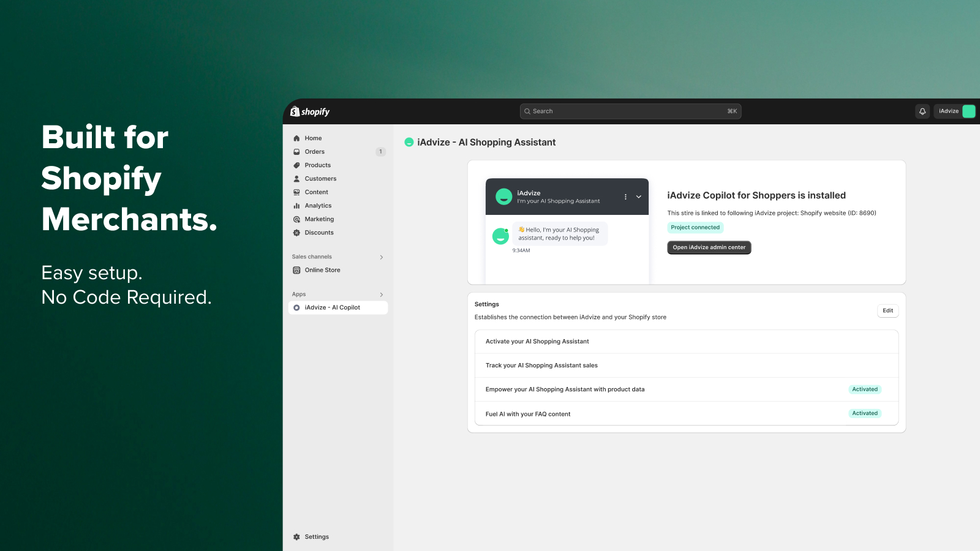Viewport: 980px width, 551px height.
Task: Click the 9:34AM chat timestamp
Action: 521,251
